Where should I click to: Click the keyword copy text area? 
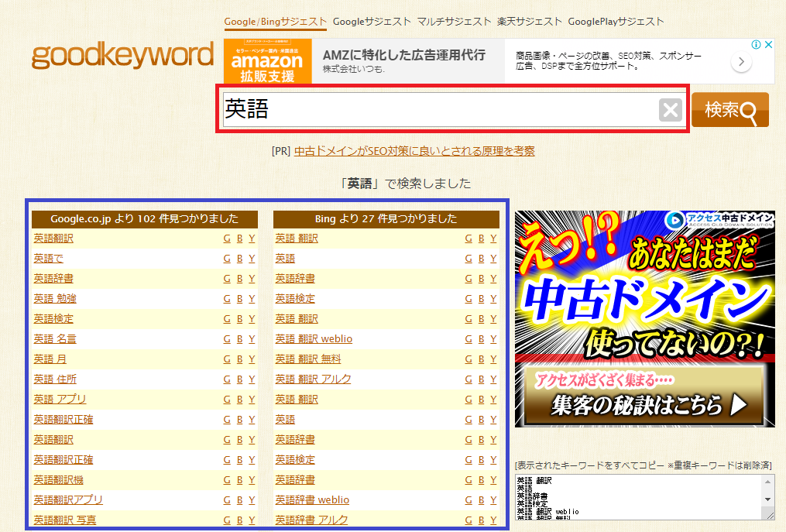coord(639,496)
